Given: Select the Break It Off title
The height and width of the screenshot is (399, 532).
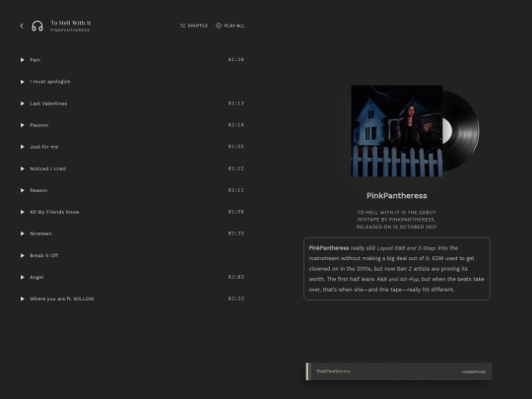Looking at the screenshot, I should [x=44, y=255].
